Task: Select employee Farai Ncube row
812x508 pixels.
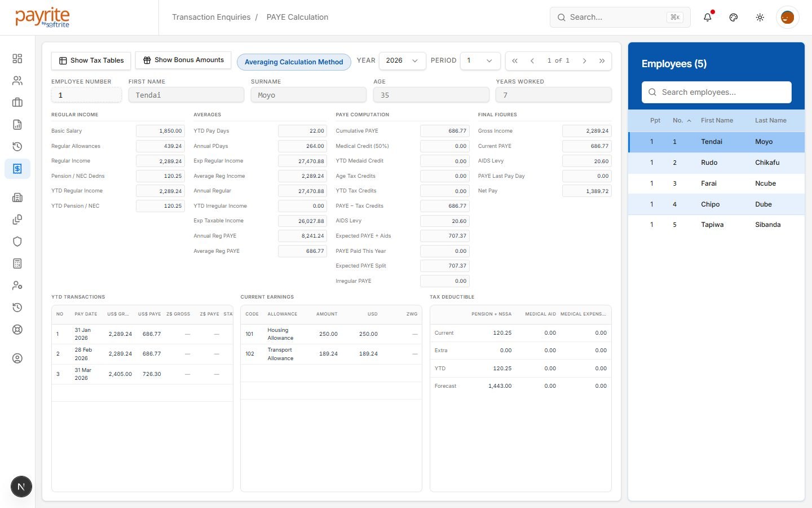Action: click(x=716, y=183)
